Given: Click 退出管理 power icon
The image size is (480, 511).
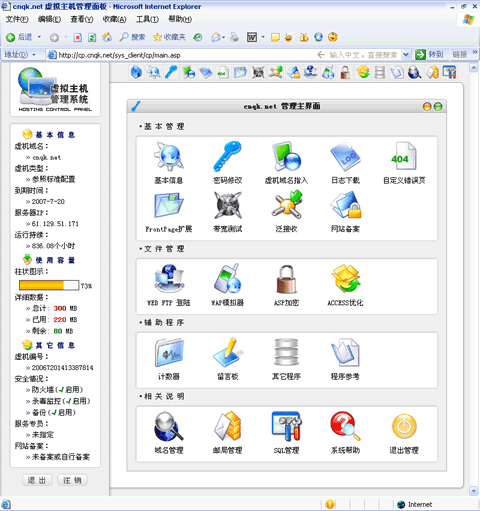Looking at the screenshot, I should pyautogui.click(x=404, y=427).
